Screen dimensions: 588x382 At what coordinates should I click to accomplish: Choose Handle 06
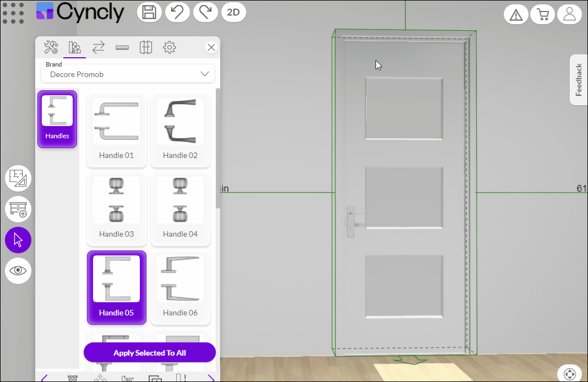pyautogui.click(x=181, y=288)
